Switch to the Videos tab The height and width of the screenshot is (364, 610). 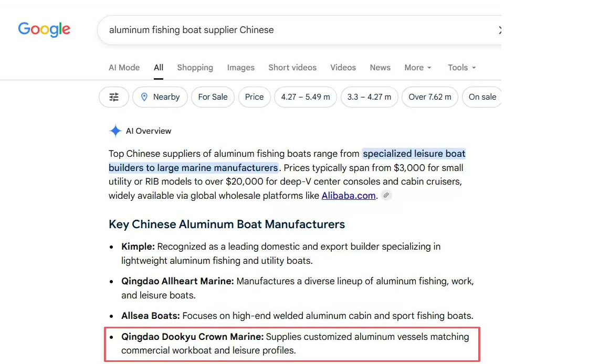(343, 67)
